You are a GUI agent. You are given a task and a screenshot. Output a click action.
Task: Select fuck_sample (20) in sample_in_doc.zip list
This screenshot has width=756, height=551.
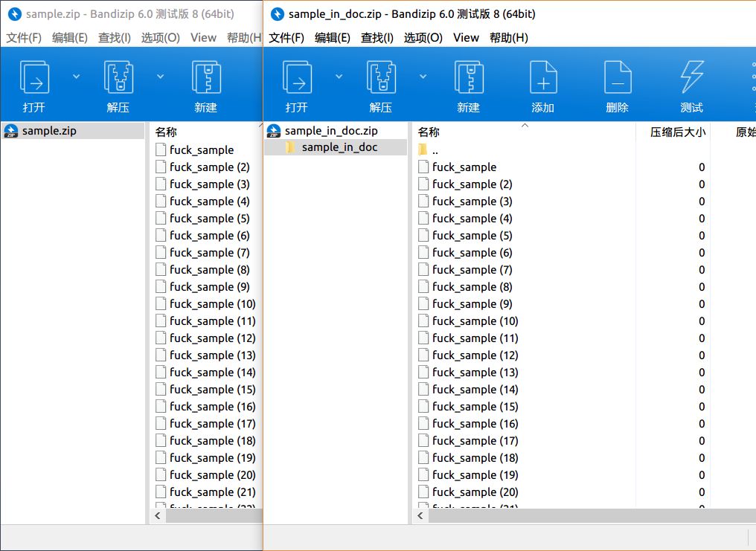coord(475,492)
